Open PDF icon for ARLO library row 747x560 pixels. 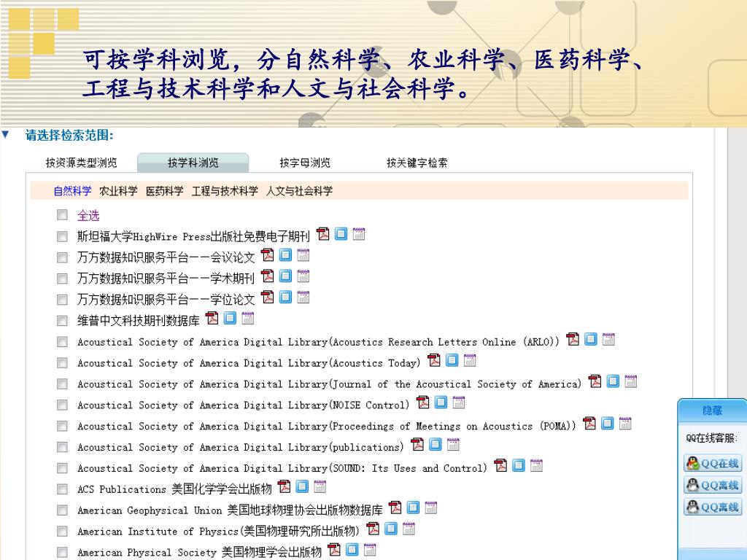(573, 339)
